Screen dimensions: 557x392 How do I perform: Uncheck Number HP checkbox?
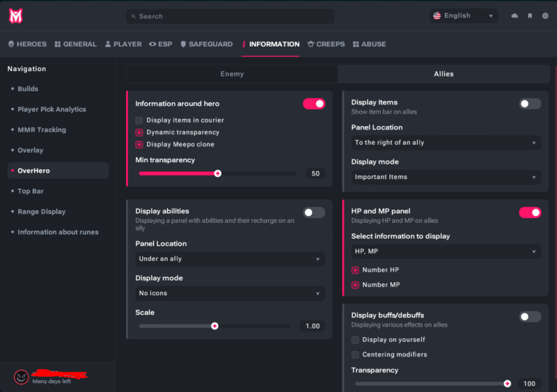tap(355, 270)
